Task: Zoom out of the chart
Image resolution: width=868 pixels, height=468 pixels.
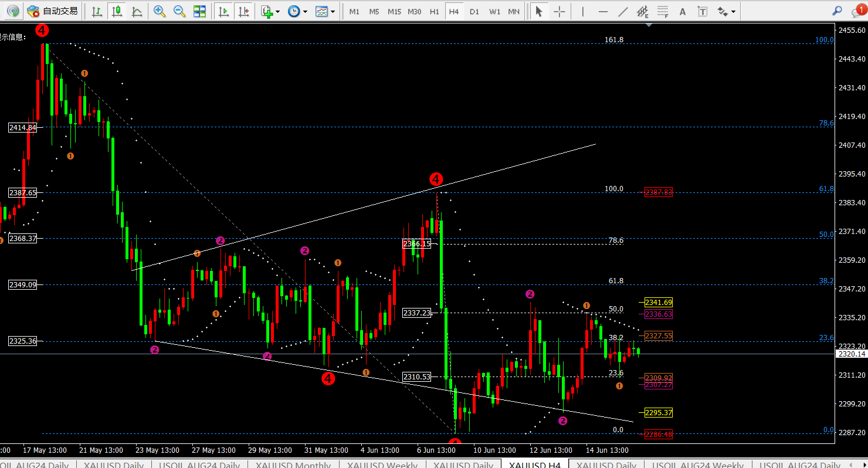Action: [x=179, y=11]
